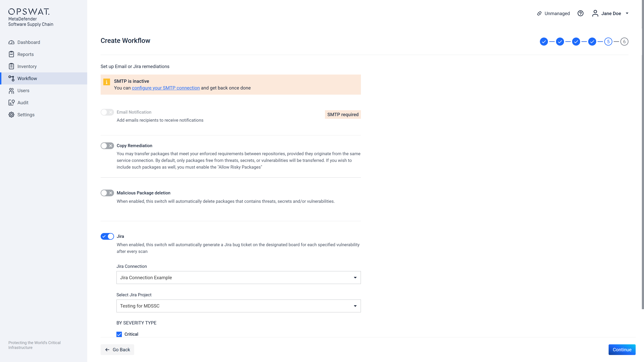This screenshot has width=644, height=362.
Task: Click the Settings gear icon
Action: pyautogui.click(x=11, y=115)
